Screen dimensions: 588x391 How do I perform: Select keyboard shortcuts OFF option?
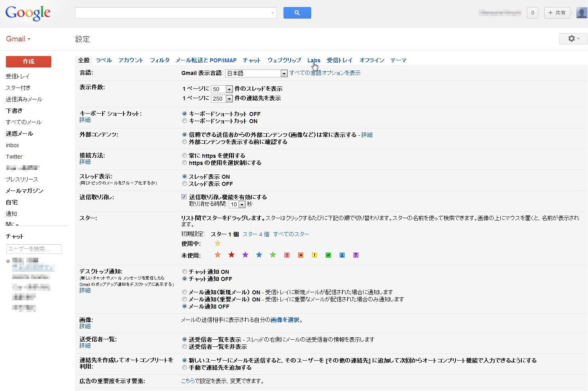pyautogui.click(x=185, y=114)
